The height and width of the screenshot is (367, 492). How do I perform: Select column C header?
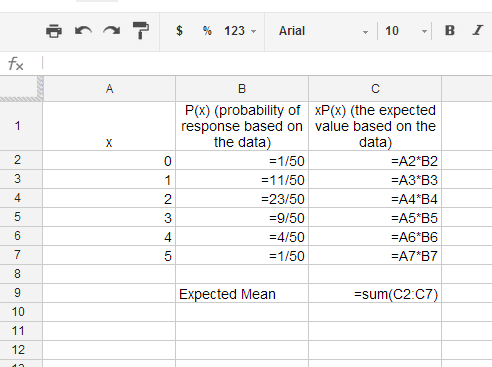(x=375, y=89)
